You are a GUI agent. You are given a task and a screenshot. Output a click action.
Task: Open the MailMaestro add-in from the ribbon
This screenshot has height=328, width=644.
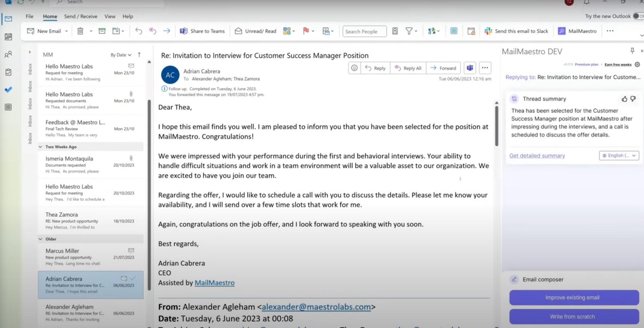tap(577, 31)
